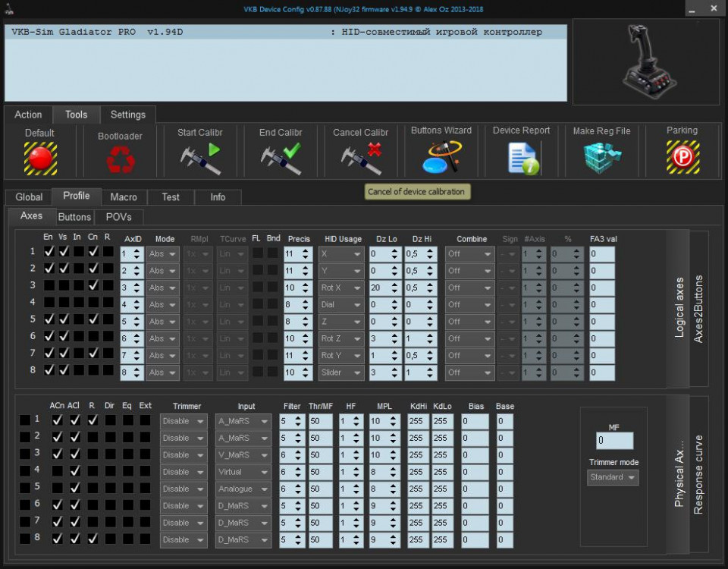Switch to the Settings tab
Screen dimensions: 728x569
point(127,115)
